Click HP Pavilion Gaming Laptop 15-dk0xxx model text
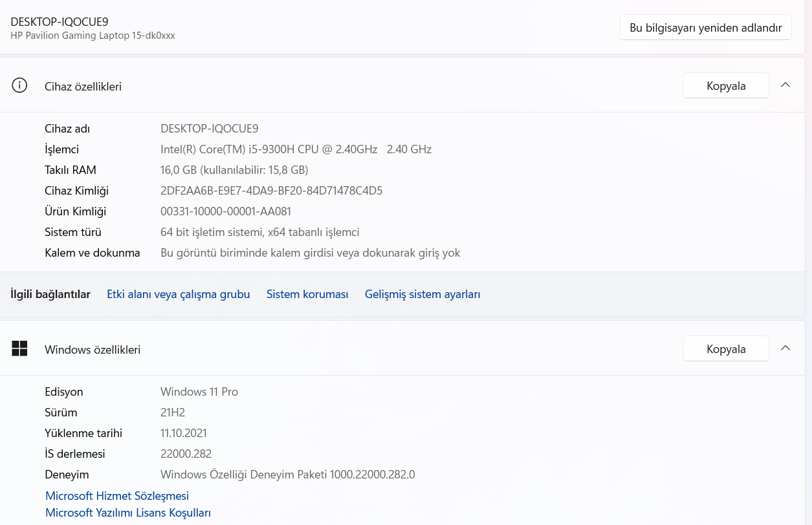 pos(93,36)
